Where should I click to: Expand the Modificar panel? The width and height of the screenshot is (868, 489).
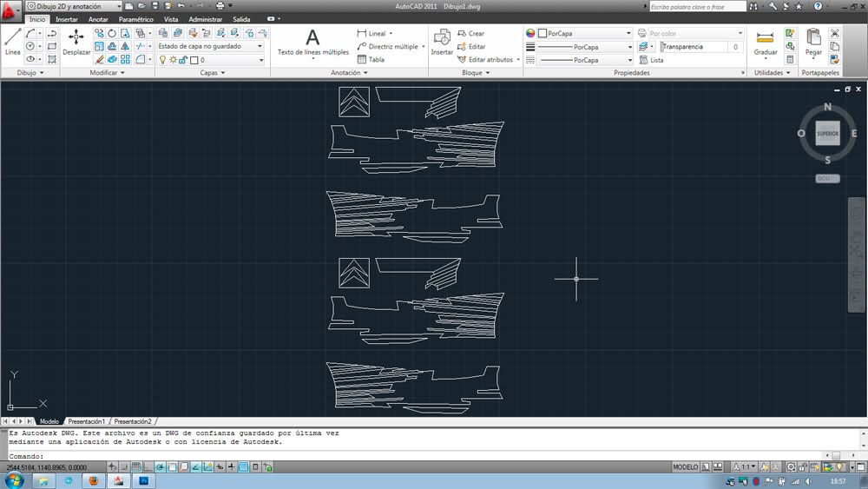point(107,73)
